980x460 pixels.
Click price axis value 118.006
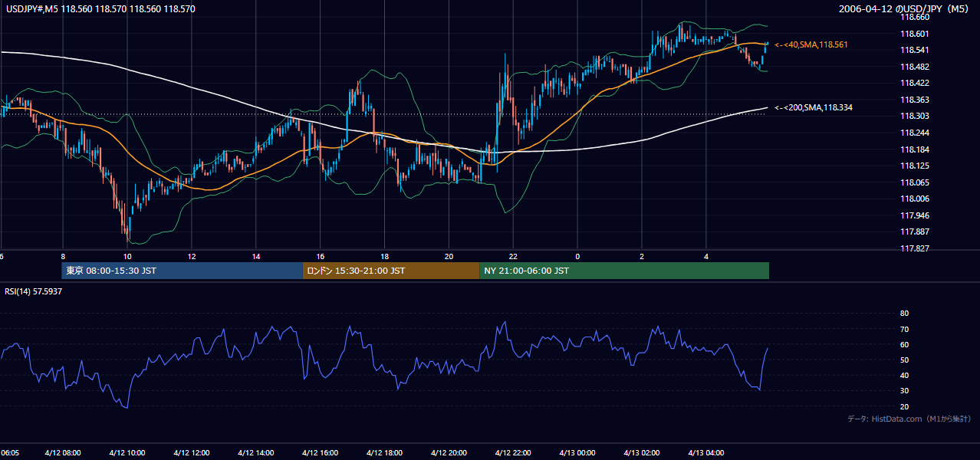pos(914,199)
